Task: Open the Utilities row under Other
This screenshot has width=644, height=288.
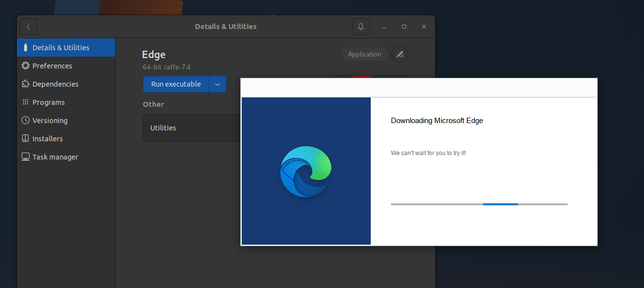Action: coord(192,128)
